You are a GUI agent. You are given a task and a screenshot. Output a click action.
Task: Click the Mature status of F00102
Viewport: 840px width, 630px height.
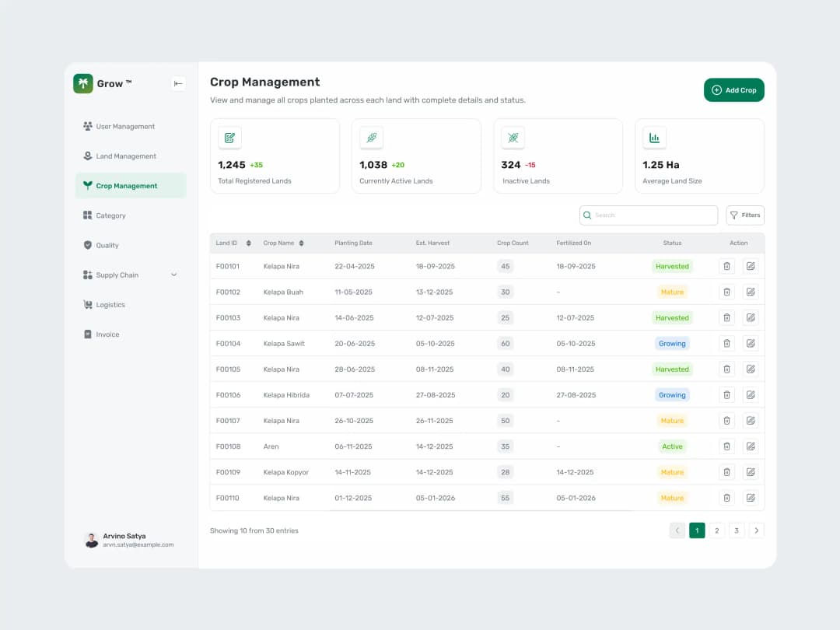click(672, 292)
